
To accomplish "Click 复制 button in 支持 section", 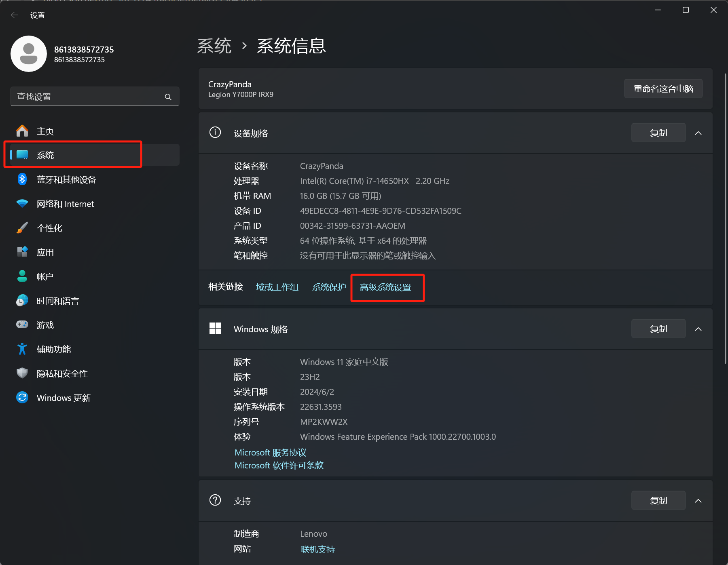I will (x=658, y=500).
